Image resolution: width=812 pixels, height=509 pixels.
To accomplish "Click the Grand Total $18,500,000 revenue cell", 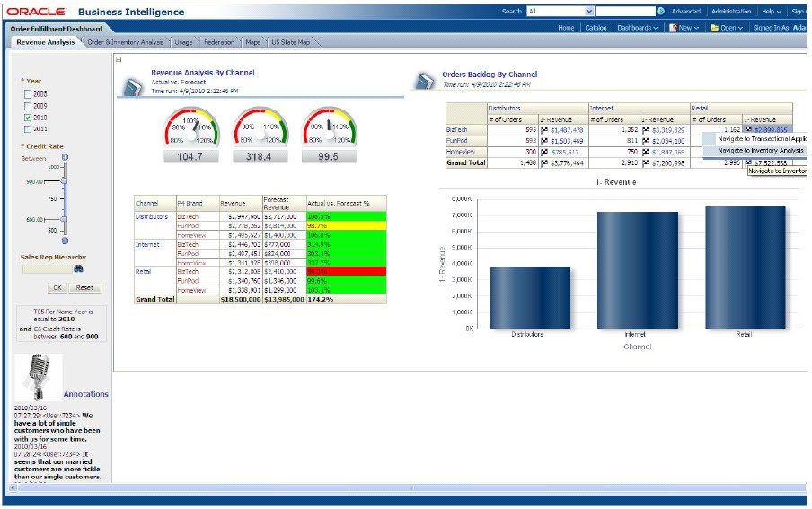I will (x=241, y=299).
